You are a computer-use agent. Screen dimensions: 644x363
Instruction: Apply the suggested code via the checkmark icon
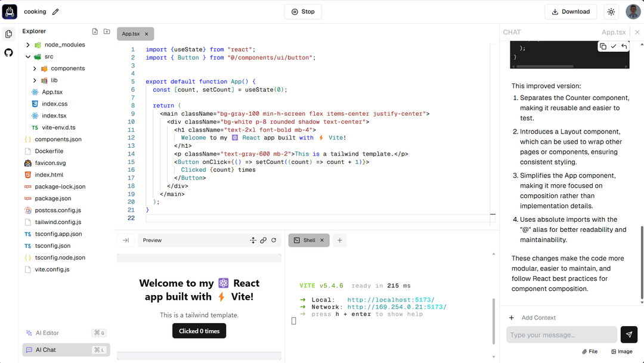pos(612,45)
